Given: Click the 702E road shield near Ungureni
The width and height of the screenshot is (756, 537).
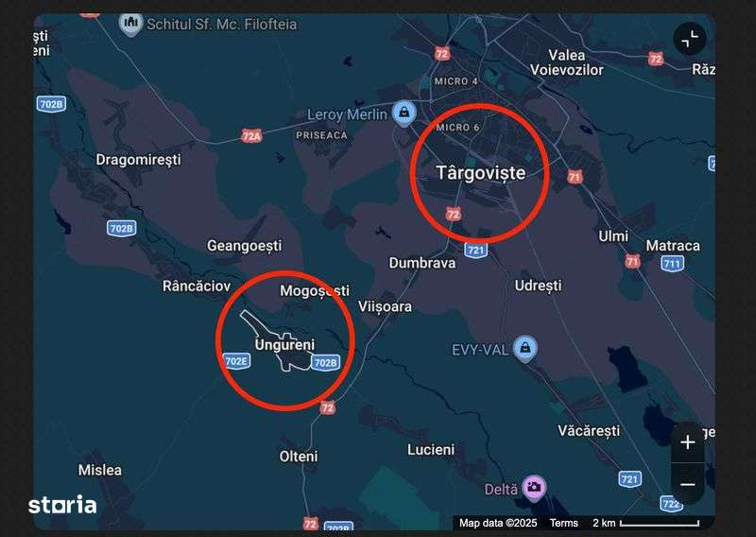Looking at the screenshot, I should pyautogui.click(x=237, y=361).
